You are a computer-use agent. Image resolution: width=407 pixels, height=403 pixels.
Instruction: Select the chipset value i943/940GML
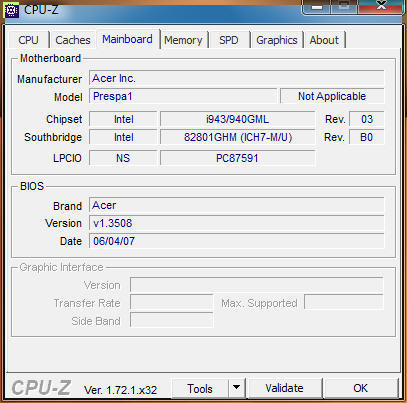[x=237, y=119]
